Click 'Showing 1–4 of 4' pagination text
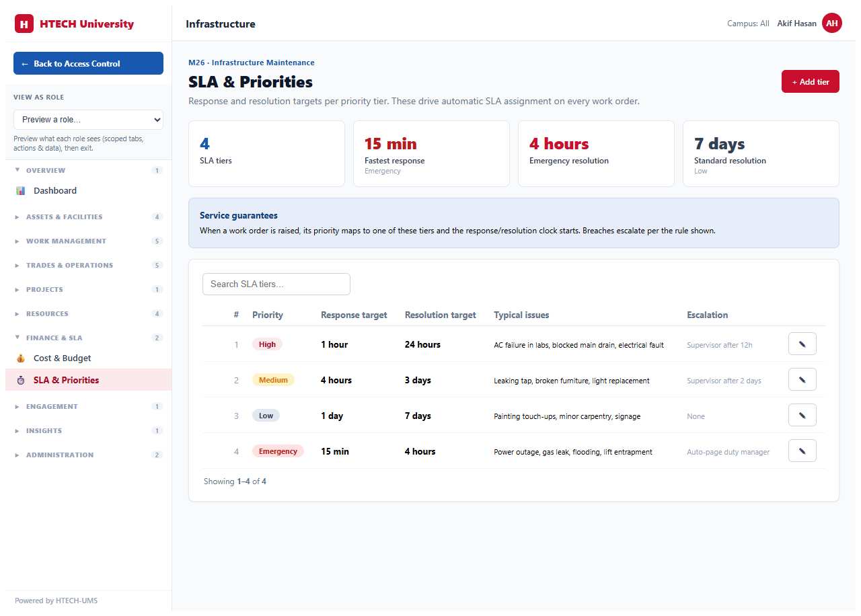The image size is (861, 616). [235, 482]
